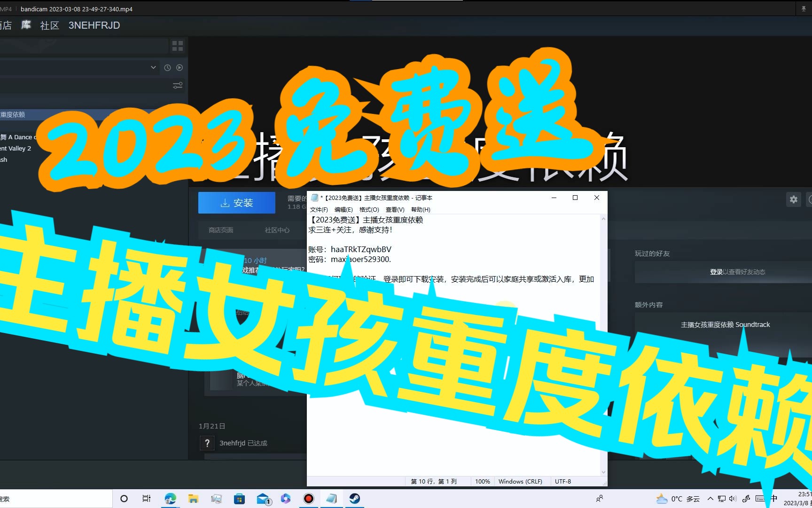Open library filter options via sliders icon
812x508 pixels.
[177, 86]
